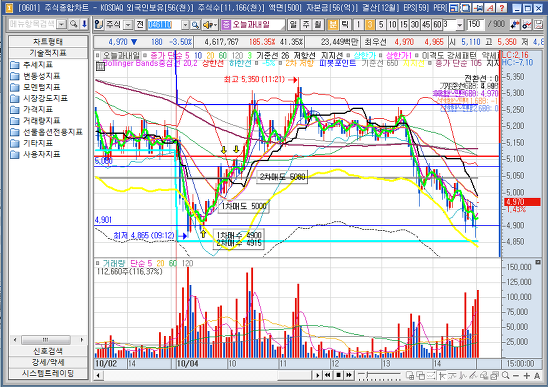Open the 기술적지표 panel tab
This screenshot has height=387, width=548.
point(48,53)
